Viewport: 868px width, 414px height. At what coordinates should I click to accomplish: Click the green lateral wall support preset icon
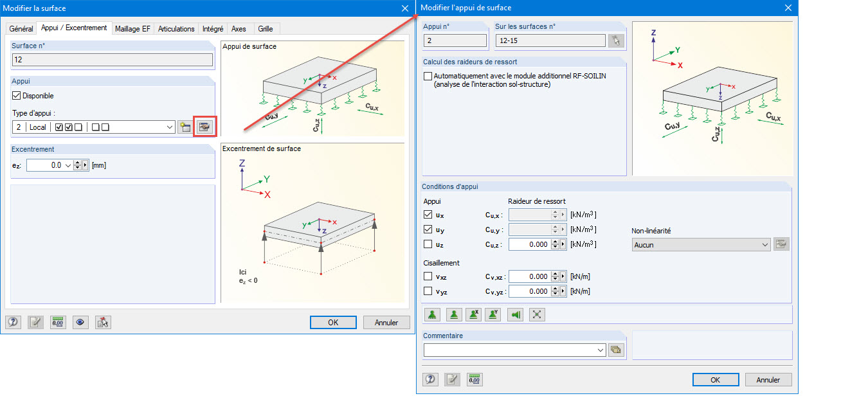(x=516, y=314)
